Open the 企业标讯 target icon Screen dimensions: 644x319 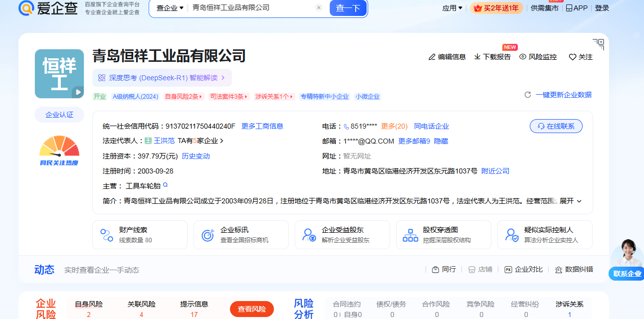click(208, 235)
